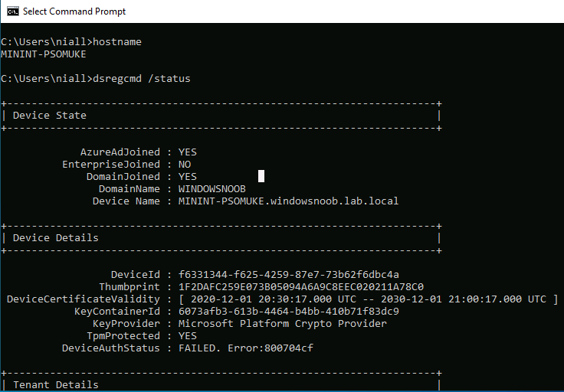This screenshot has width=564, height=392.
Task: Click the MININT-PSOMUKE hostname output
Action: coord(44,54)
